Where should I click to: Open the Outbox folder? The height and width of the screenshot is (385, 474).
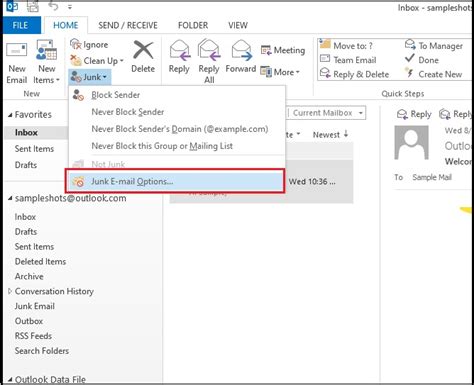coord(29,321)
